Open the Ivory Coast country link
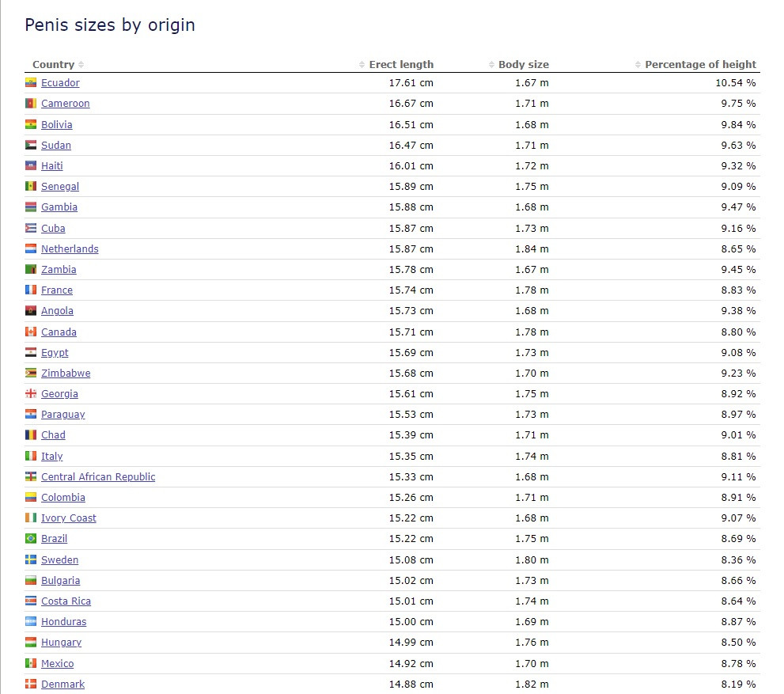 coord(69,518)
